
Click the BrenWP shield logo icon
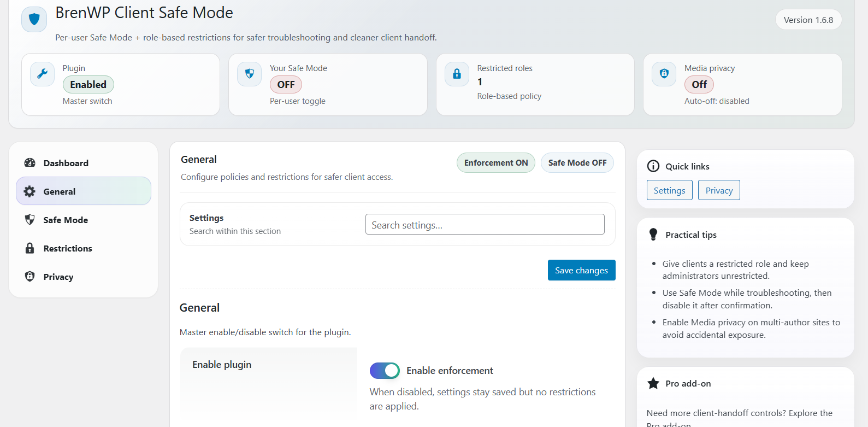coord(34,20)
